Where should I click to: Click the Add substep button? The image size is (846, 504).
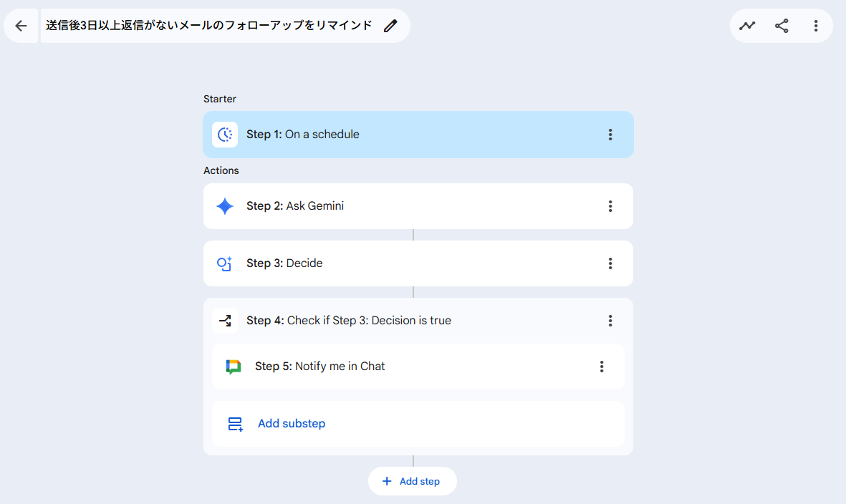tap(291, 424)
